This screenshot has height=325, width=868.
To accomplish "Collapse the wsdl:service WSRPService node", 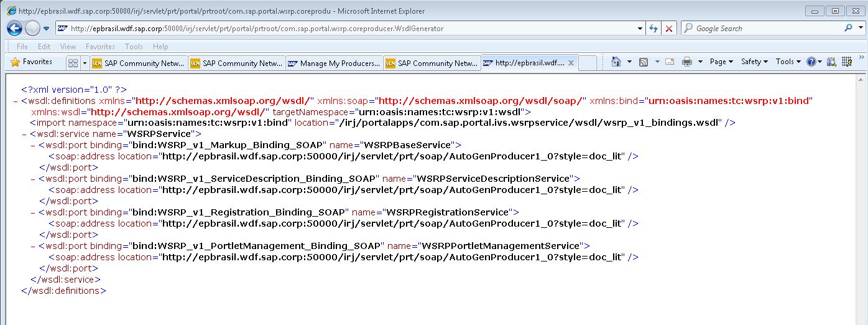I will coord(24,134).
